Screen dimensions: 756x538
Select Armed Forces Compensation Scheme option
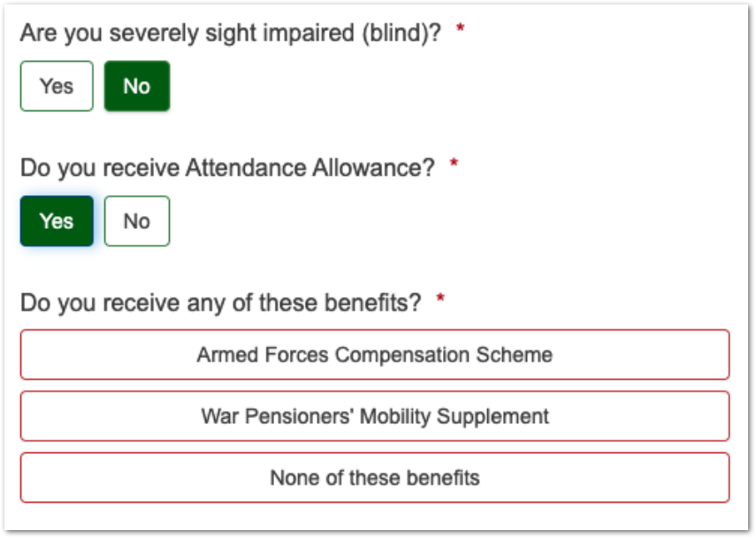374,355
